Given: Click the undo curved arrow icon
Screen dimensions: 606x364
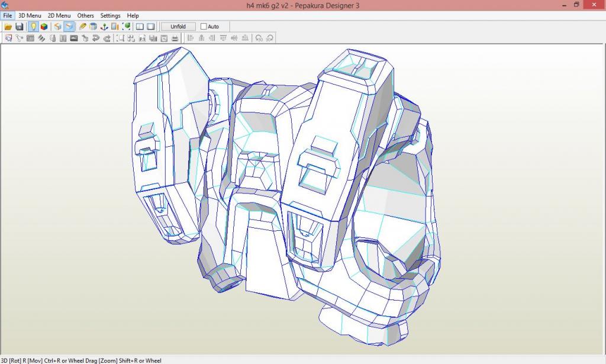Looking at the screenshot, I should pyautogui.click(x=96, y=38).
